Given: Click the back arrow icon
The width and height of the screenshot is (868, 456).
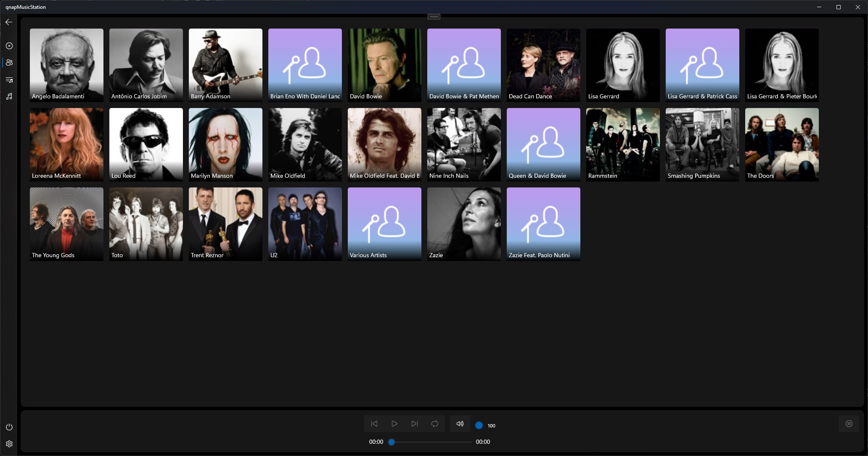Looking at the screenshot, I should 9,22.
